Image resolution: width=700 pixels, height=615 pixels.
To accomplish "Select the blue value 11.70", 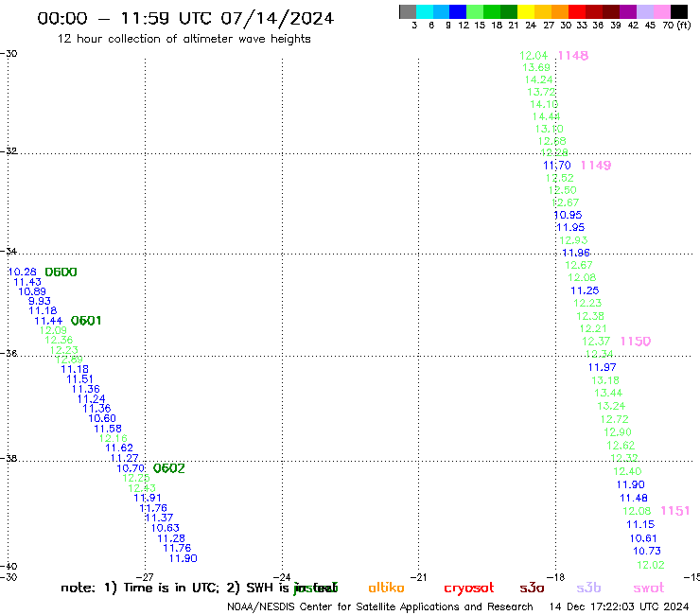I will (x=557, y=166).
